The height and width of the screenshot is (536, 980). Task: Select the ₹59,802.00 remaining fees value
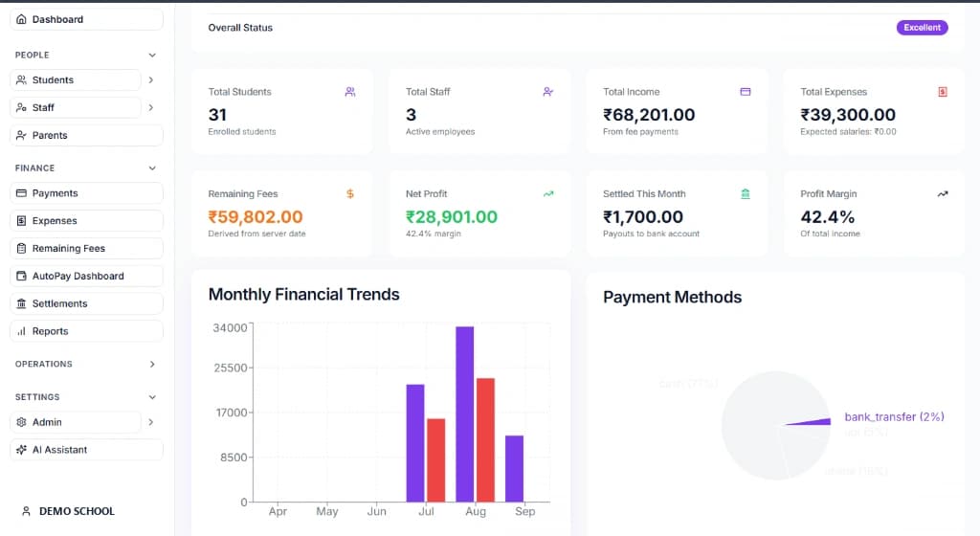(x=255, y=216)
